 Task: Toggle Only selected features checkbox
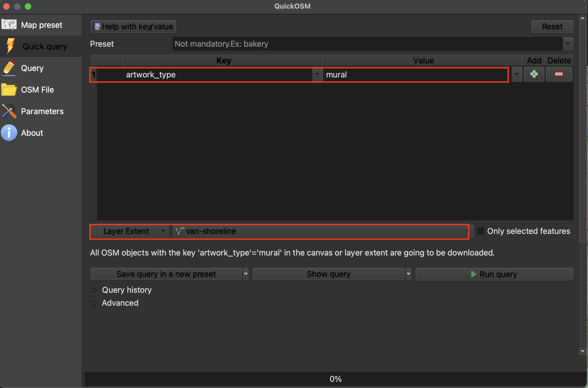point(481,231)
